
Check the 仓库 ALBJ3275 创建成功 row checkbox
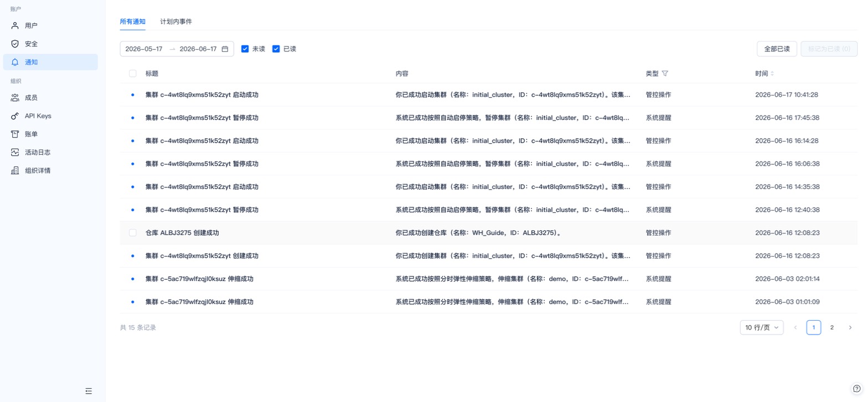coord(133,233)
